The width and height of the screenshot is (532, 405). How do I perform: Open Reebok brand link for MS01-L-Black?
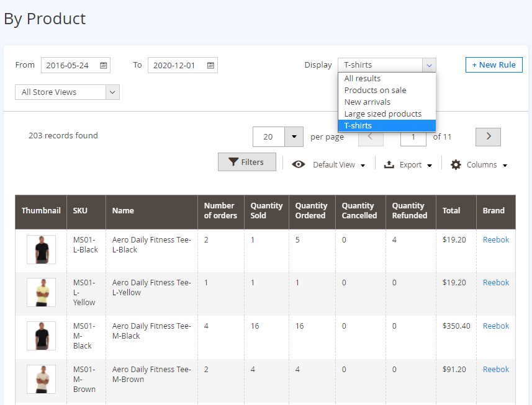point(495,239)
